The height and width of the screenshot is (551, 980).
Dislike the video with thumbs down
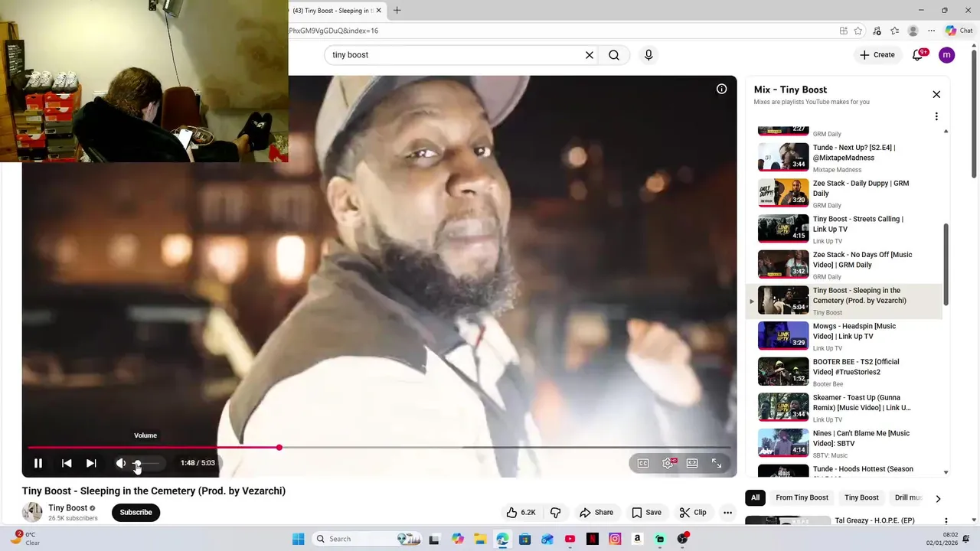(x=556, y=513)
